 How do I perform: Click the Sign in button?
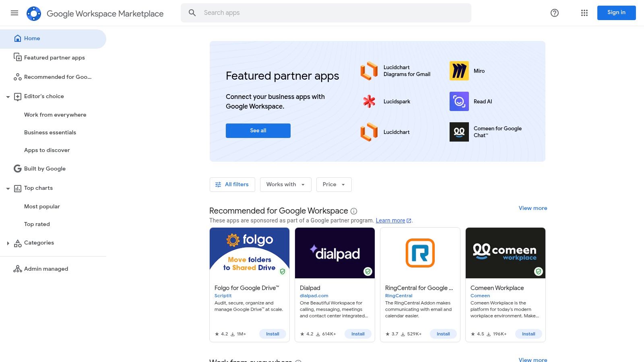coord(617,13)
